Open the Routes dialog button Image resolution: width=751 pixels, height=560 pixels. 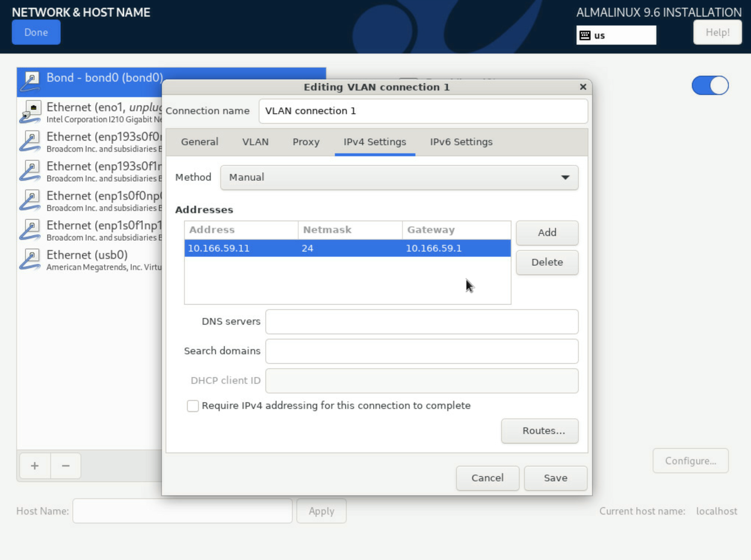point(540,431)
